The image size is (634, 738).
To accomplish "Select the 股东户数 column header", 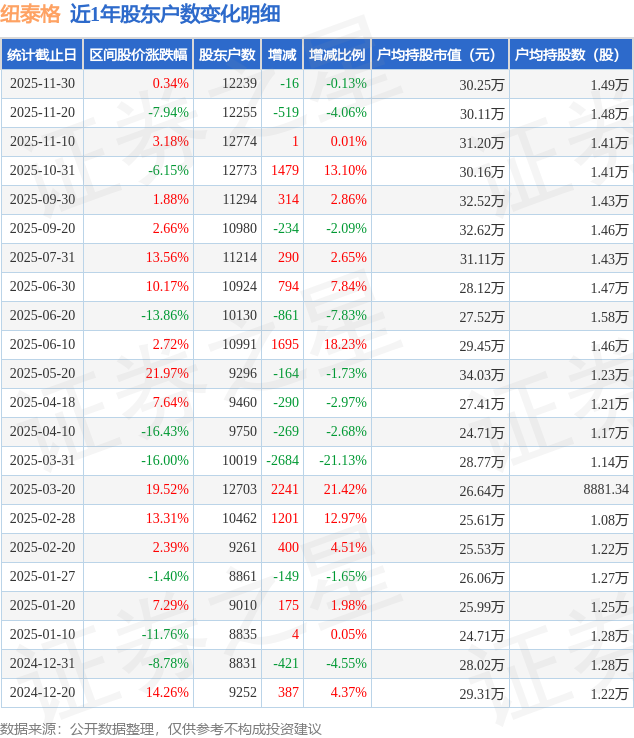I will pos(227,55).
